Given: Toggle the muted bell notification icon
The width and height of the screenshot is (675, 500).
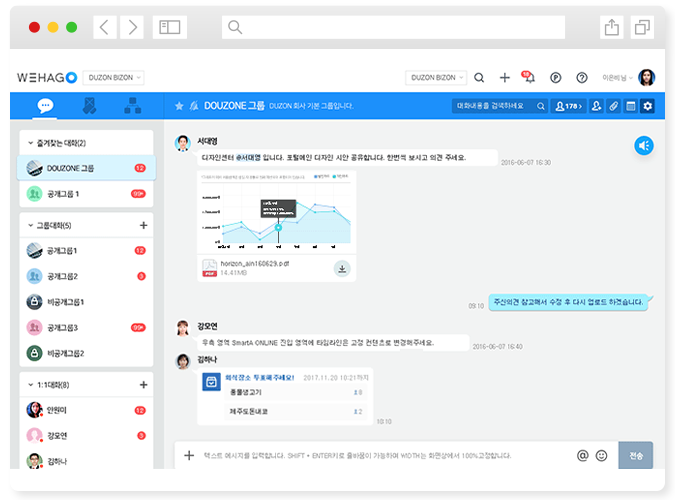Looking at the screenshot, I should coord(194,106).
